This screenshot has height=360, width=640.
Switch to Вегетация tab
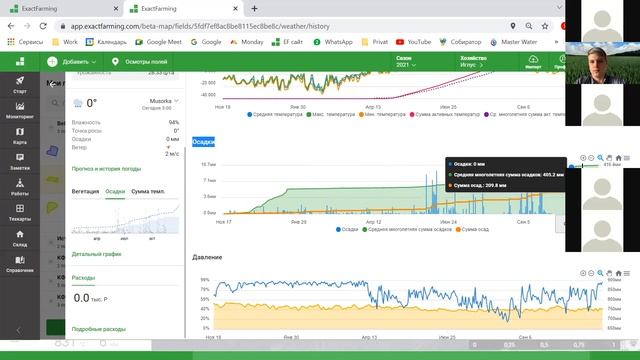point(85,191)
